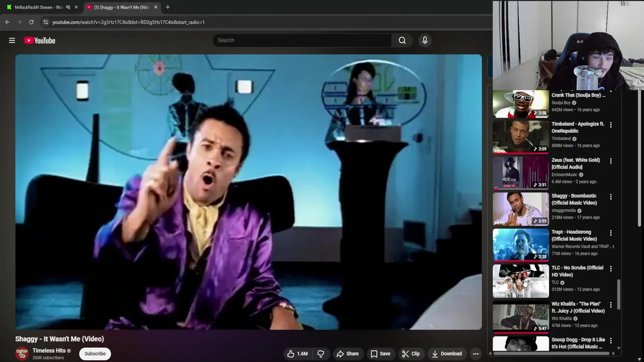Go back with browser back arrow
Viewport: 644px width, 362px height.
7,22
